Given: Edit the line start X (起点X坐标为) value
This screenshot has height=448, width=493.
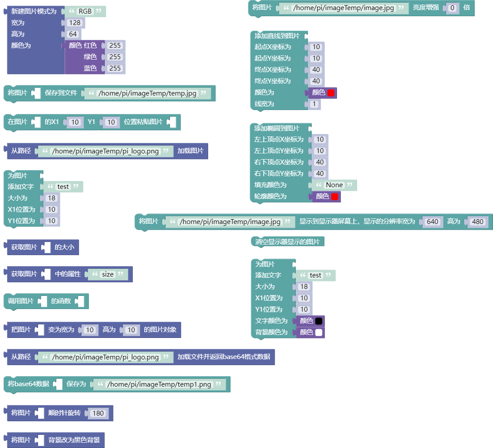Looking at the screenshot, I should 316,47.
